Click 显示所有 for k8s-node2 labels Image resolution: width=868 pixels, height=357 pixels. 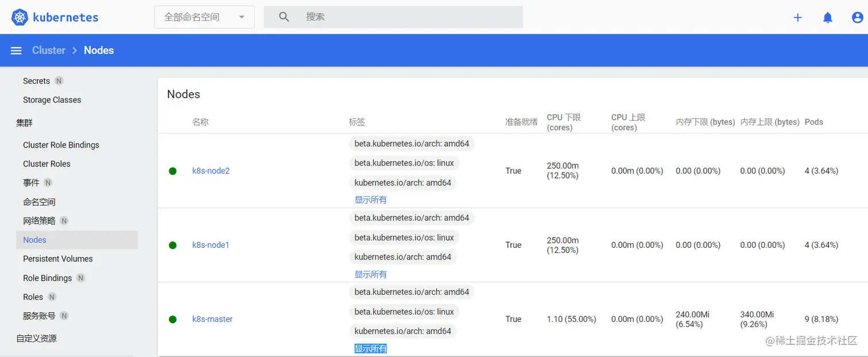point(370,200)
